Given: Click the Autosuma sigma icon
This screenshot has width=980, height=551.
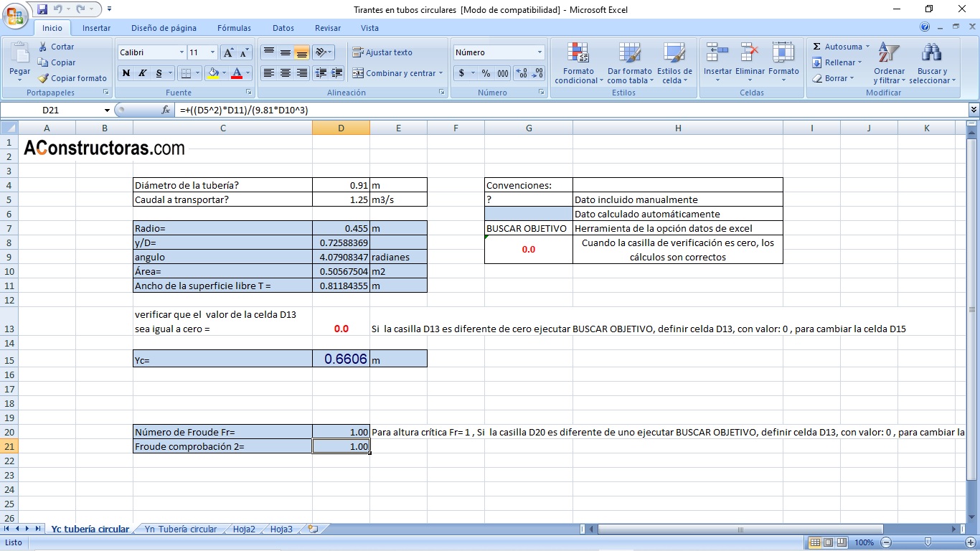Looking at the screenshot, I should point(816,47).
